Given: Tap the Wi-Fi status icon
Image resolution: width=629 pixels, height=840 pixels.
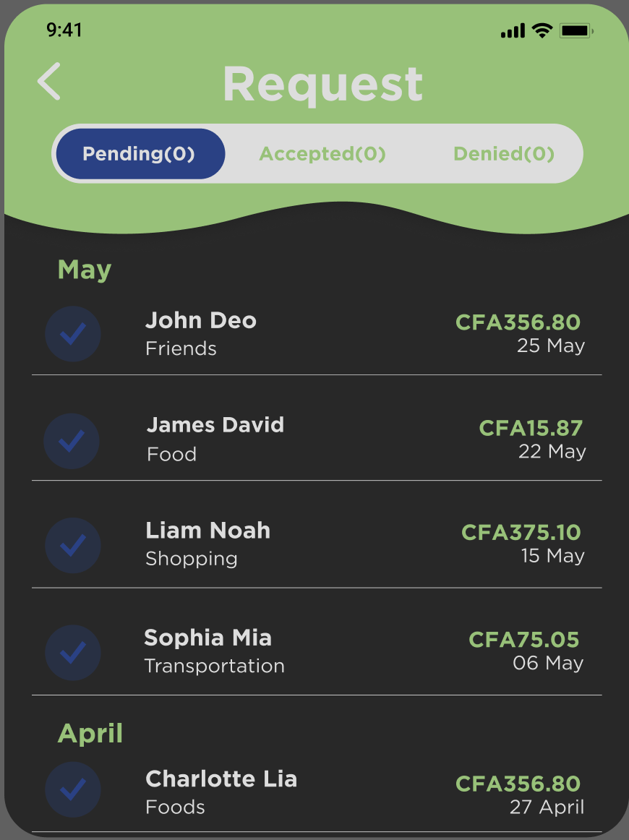Looking at the screenshot, I should (x=541, y=30).
